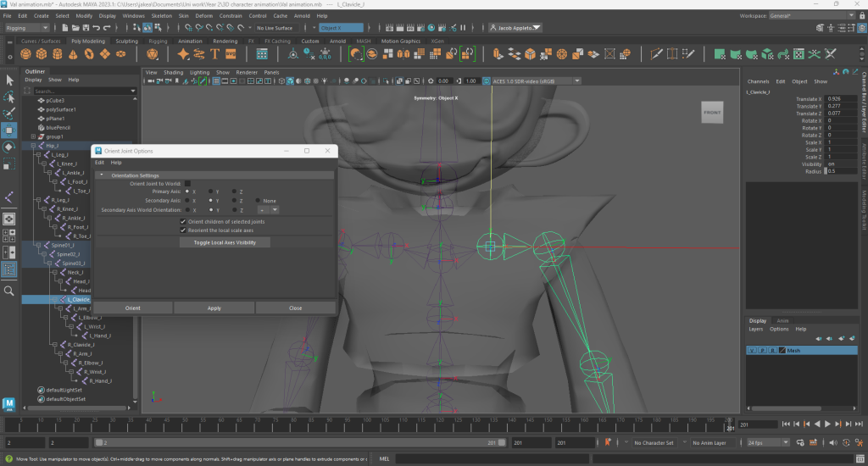
Task: Create a polygon sphere from the shelf
Action: pyautogui.click(x=25, y=54)
